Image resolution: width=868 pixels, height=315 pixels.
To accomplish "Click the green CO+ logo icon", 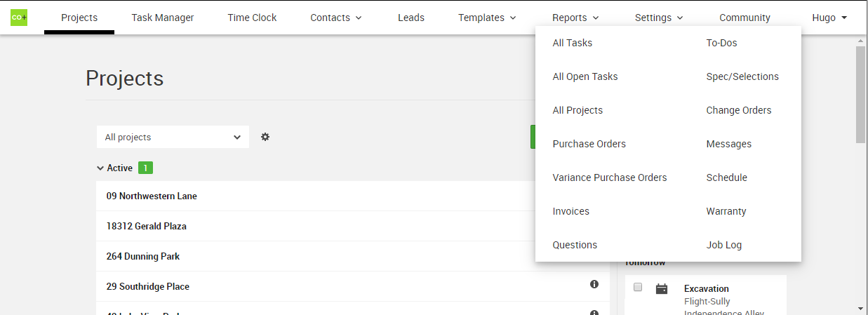I will 19,18.
